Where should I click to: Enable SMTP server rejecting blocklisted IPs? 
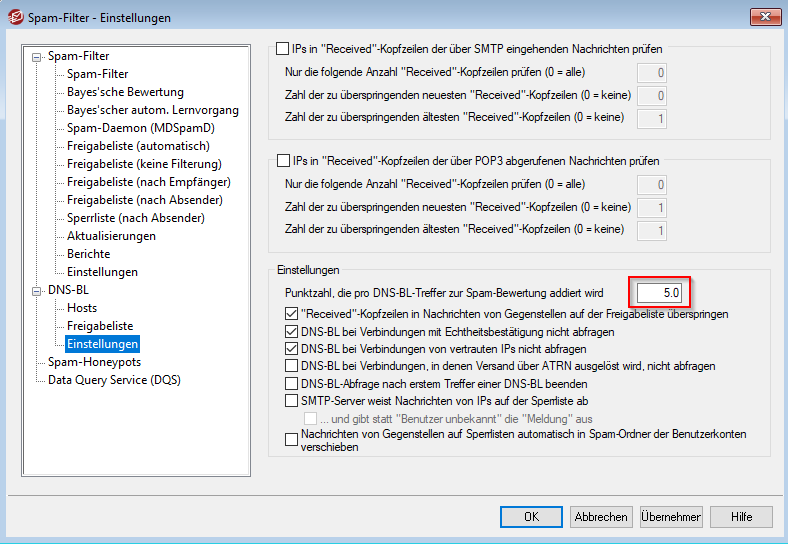(292, 401)
